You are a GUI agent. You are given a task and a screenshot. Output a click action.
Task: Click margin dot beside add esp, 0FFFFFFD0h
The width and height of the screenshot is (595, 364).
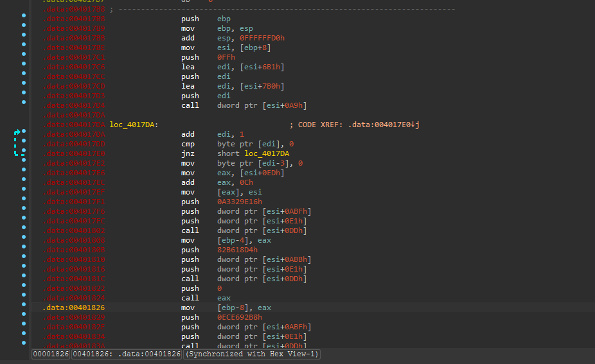click(24, 39)
